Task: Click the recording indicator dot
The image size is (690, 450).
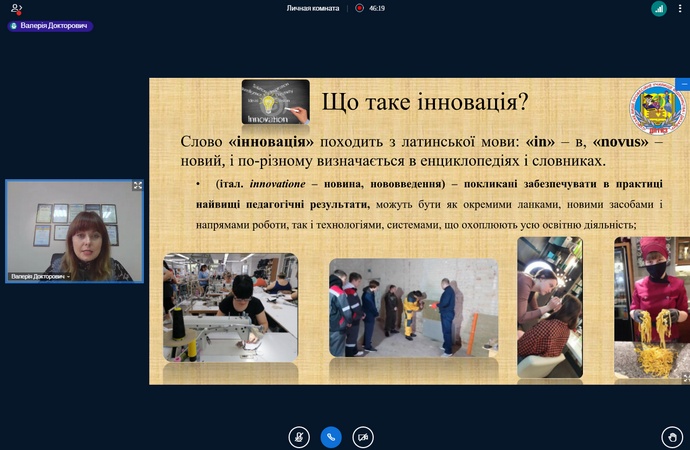Action: coord(360,8)
